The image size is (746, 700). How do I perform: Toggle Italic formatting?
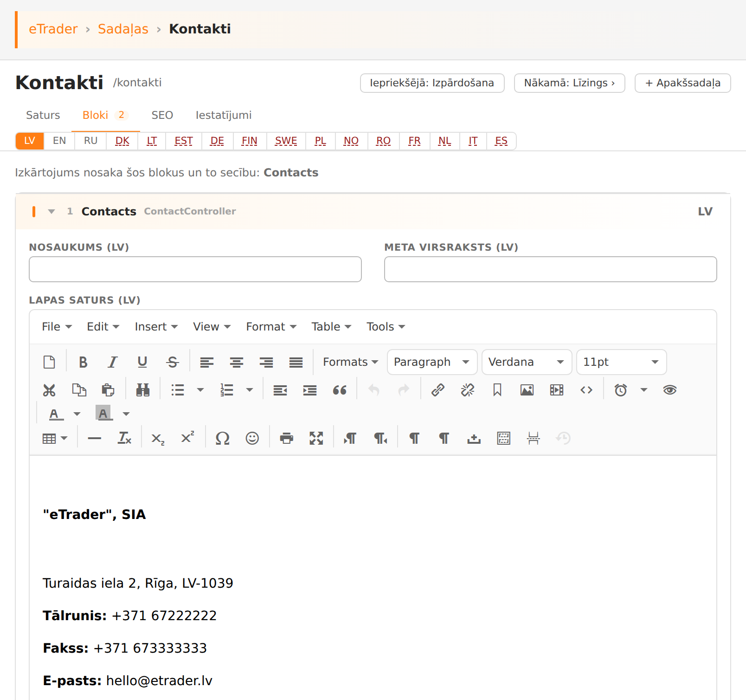113,362
